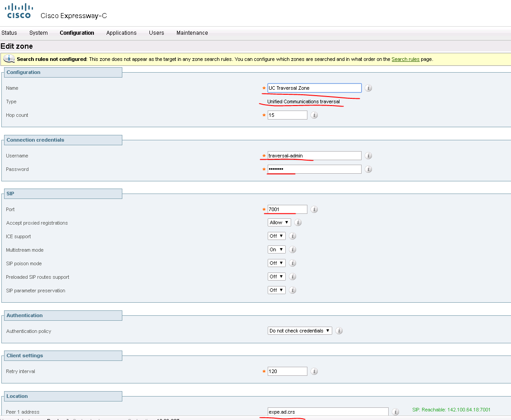Open the Users menu
The width and height of the screenshot is (511, 420).
[157, 33]
